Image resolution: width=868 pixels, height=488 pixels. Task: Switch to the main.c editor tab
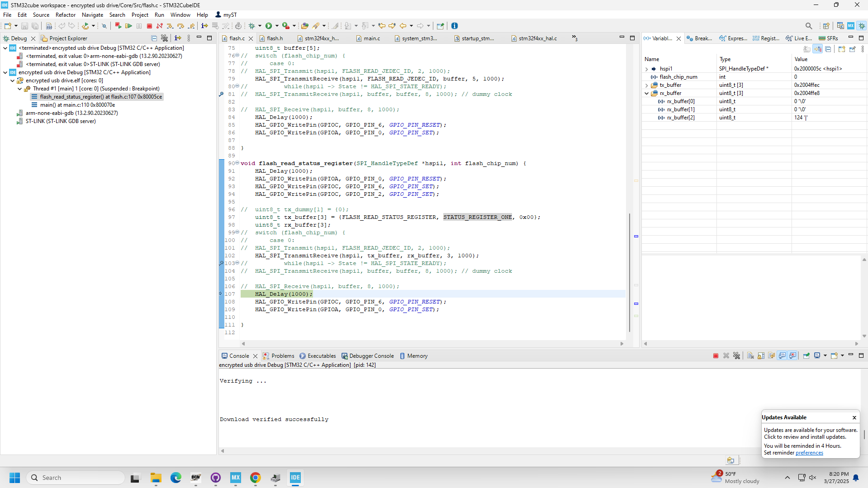click(371, 38)
